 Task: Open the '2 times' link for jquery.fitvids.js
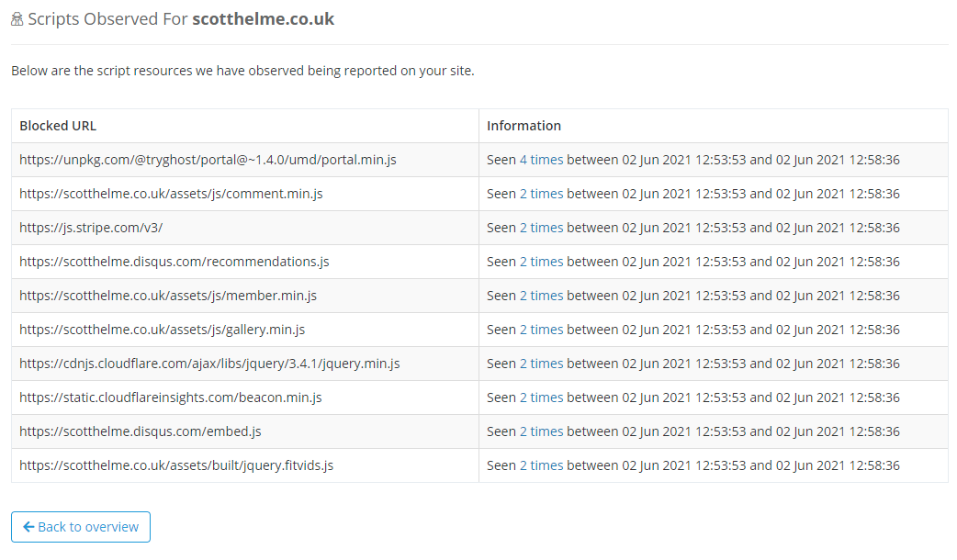(541, 465)
